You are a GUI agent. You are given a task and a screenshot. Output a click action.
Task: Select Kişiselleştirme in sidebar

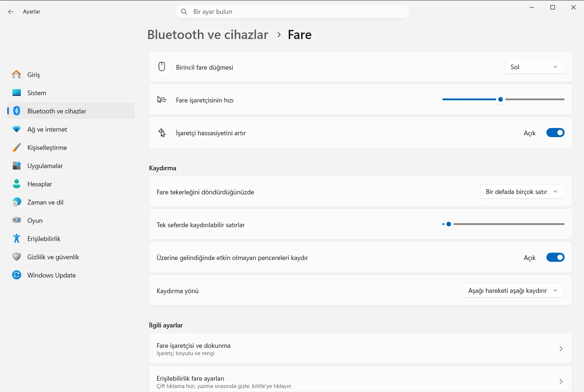pyautogui.click(x=71, y=147)
